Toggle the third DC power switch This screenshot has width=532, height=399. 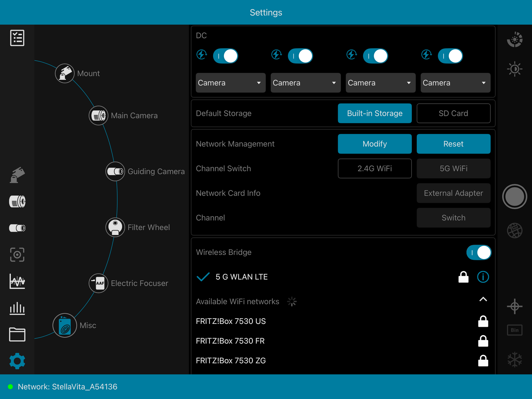[x=375, y=56]
